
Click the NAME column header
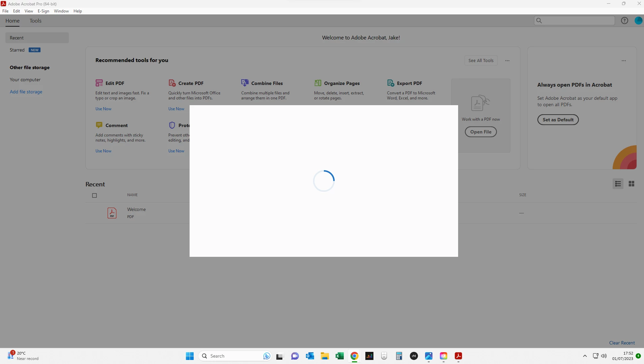click(x=132, y=195)
